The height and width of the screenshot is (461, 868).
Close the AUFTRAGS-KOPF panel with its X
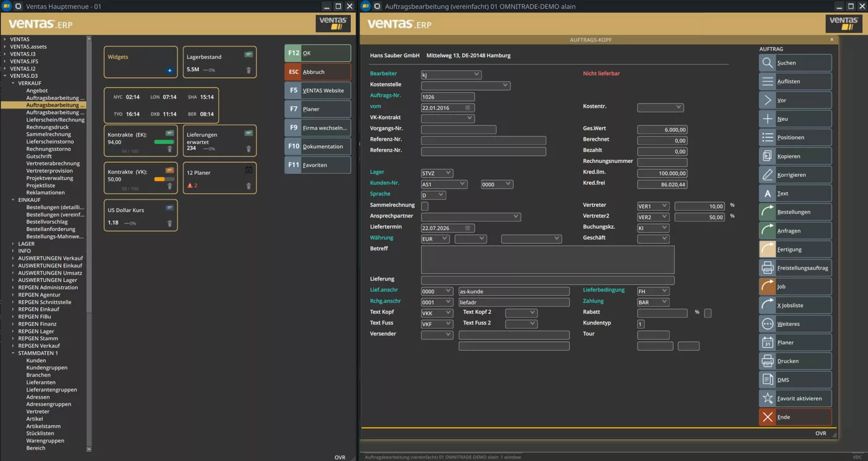click(x=832, y=40)
